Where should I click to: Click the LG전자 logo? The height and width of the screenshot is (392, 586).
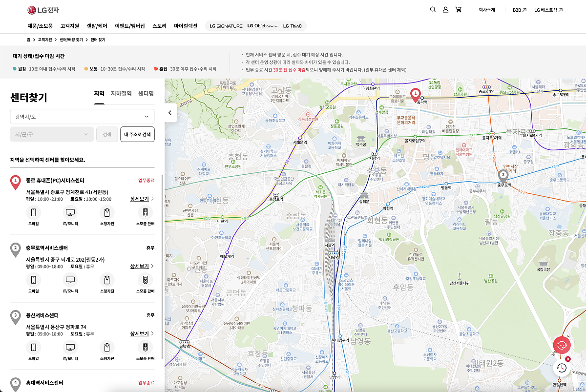(x=43, y=10)
